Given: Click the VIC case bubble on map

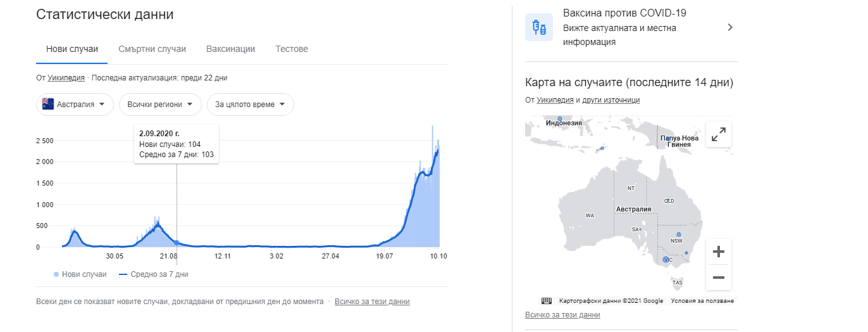Looking at the screenshot, I should (665, 260).
